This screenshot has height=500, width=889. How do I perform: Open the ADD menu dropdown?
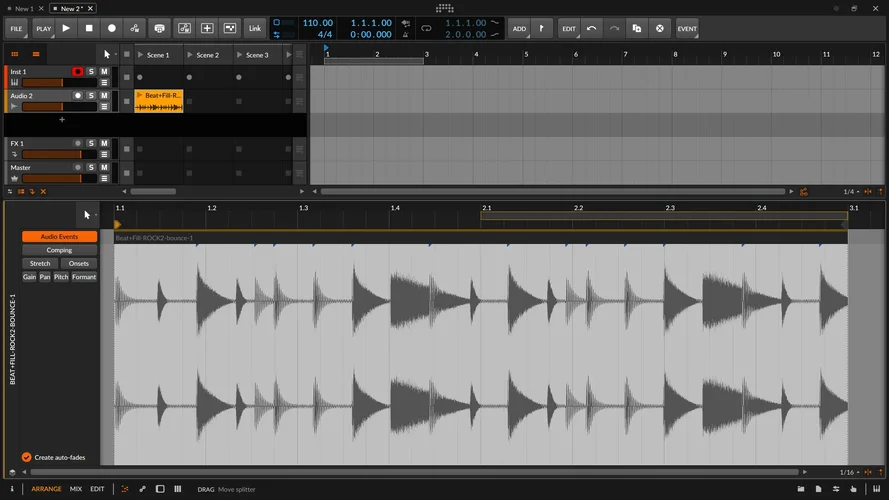(519, 29)
